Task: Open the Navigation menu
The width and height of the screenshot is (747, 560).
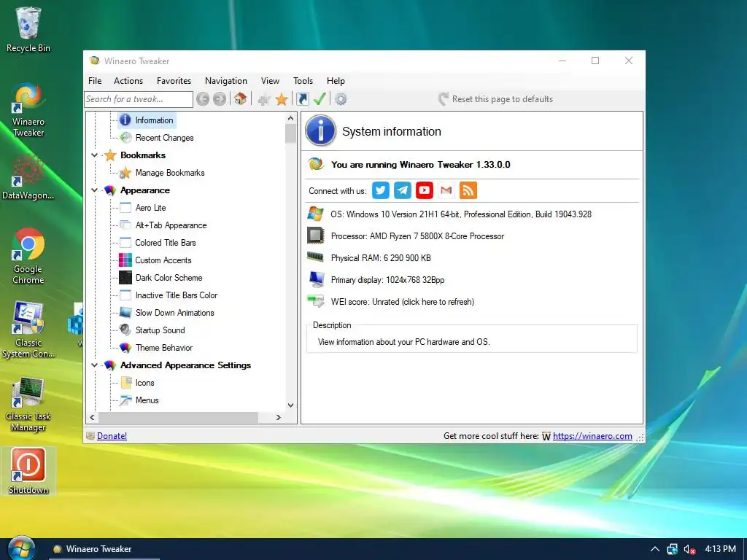Action: click(x=226, y=81)
